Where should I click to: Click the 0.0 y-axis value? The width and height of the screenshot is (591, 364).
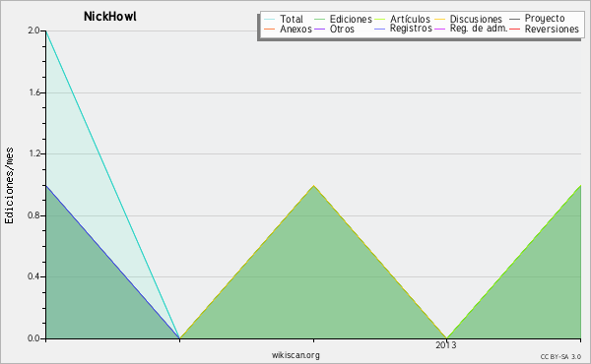(33, 338)
